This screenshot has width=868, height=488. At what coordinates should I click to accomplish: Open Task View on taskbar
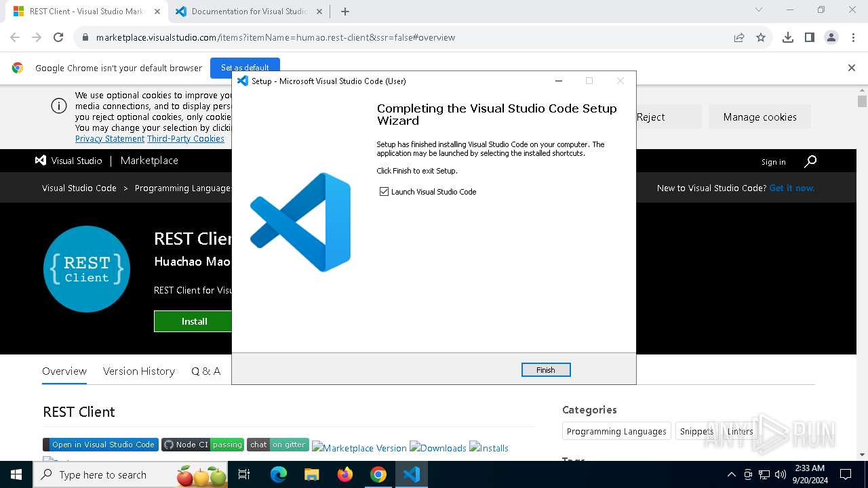(244, 474)
